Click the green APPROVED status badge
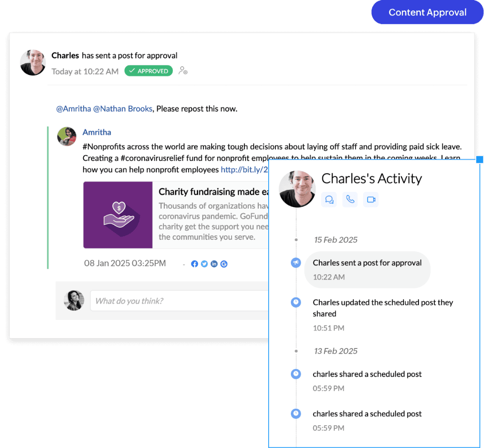This screenshot has height=448, width=484. point(148,71)
